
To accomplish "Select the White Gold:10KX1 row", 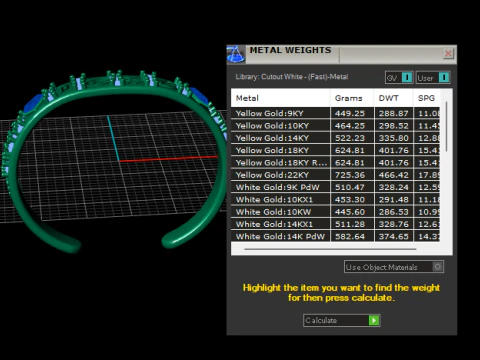I will (x=335, y=200).
